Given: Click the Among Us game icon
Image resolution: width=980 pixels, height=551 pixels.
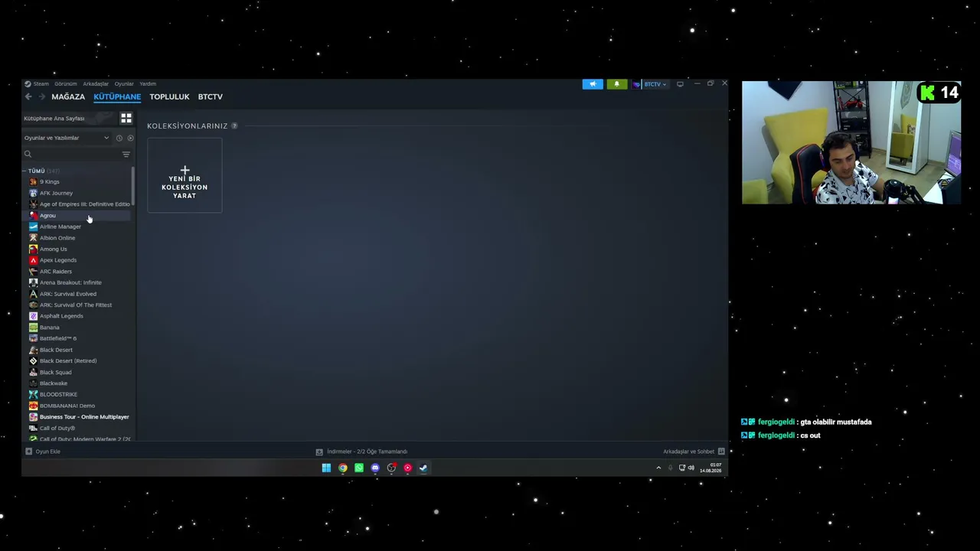Looking at the screenshot, I should pyautogui.click(x=33, y=249).
